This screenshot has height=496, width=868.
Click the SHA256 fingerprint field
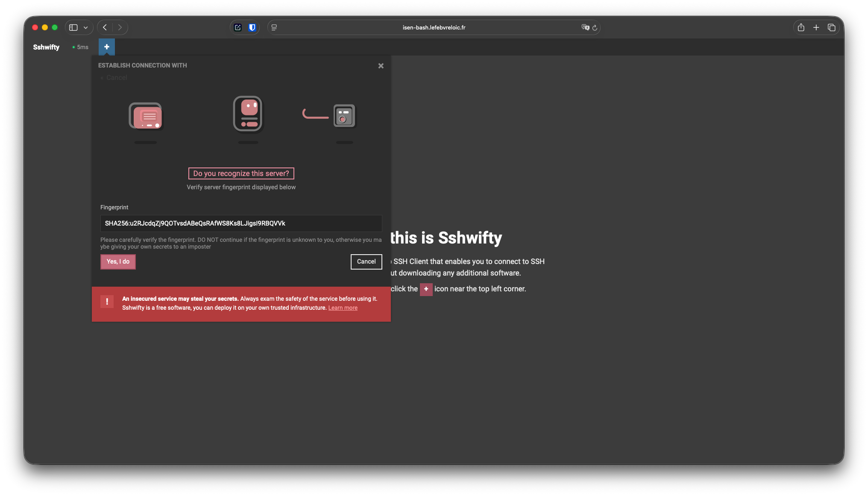241,223
